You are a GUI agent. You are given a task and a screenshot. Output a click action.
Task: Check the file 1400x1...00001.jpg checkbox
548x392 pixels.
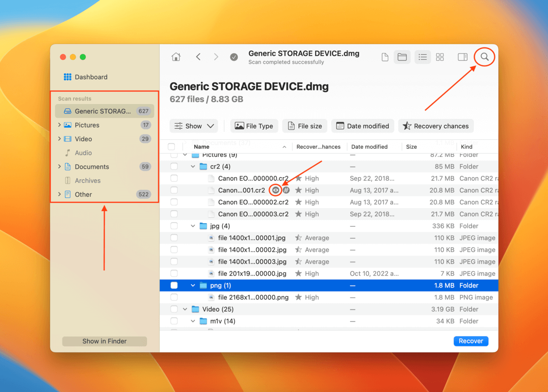174,238
